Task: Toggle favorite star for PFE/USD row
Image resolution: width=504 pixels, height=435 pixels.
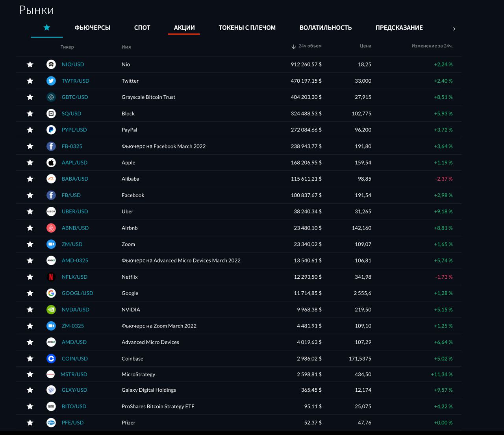Action: 30,422
